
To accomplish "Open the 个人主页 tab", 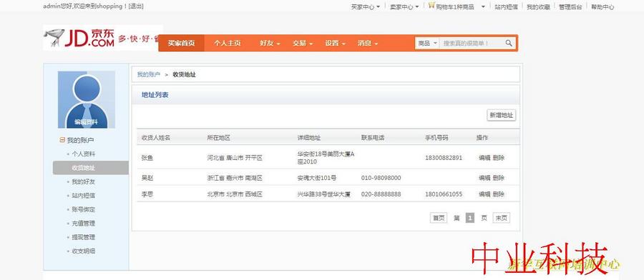I will [227, 43].
